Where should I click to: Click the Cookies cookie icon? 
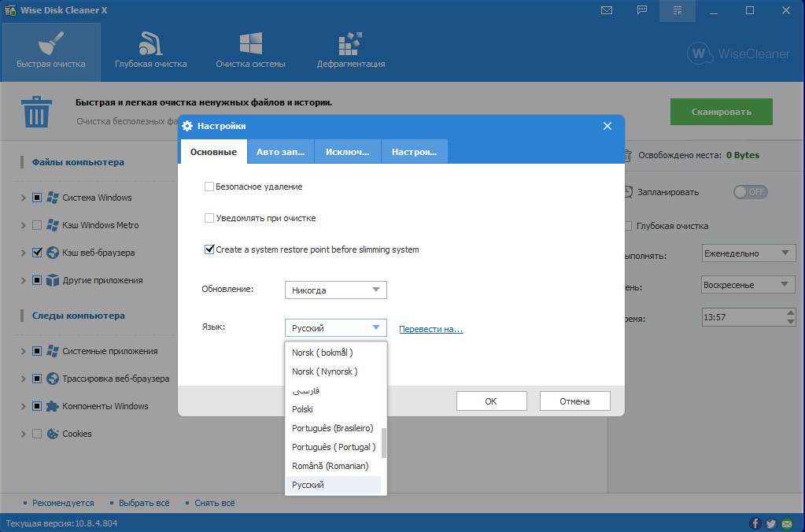tap(53, 434)
